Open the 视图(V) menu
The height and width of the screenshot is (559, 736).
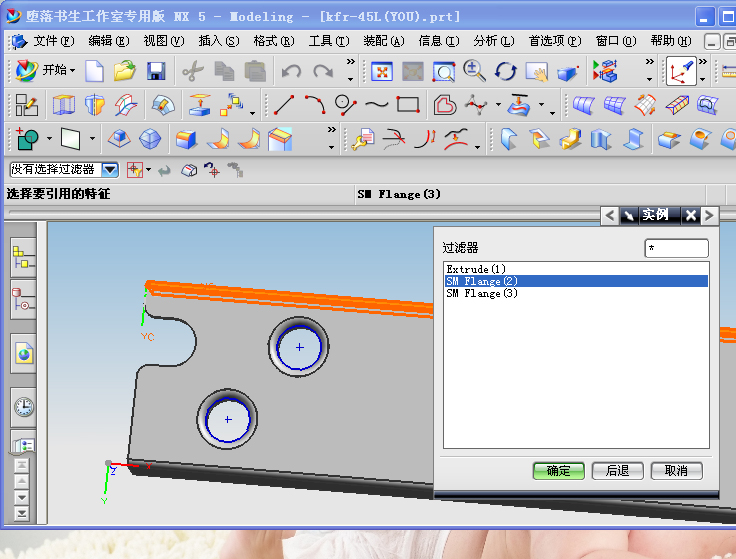pos(164,41)
